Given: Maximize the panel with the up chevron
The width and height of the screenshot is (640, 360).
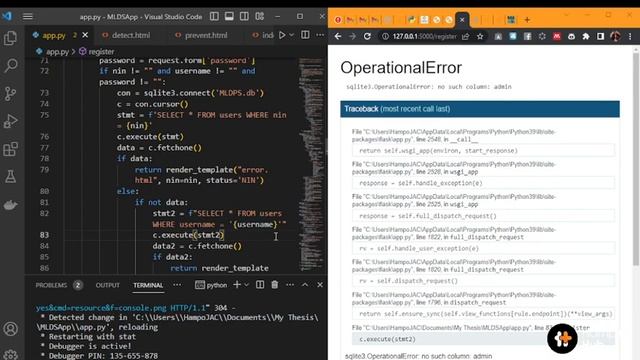Looking at the screenshot, I should coord(305,285).
